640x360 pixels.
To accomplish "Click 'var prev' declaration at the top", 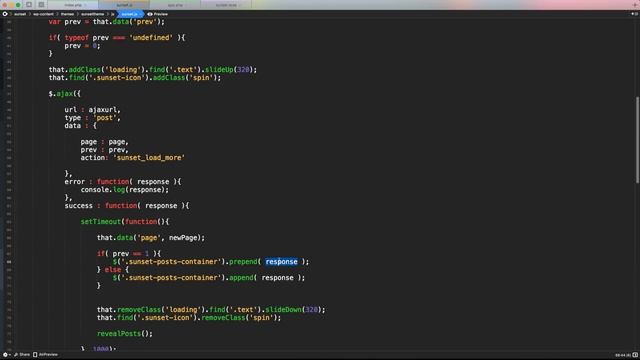I will coord(64,22).
